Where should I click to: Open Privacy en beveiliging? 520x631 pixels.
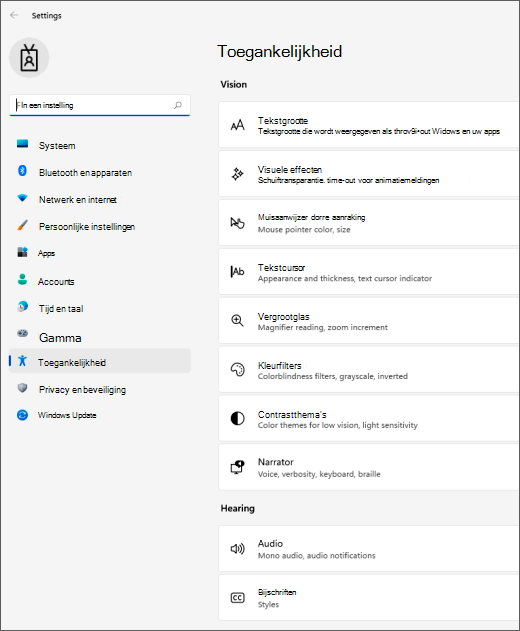[100, 389]
